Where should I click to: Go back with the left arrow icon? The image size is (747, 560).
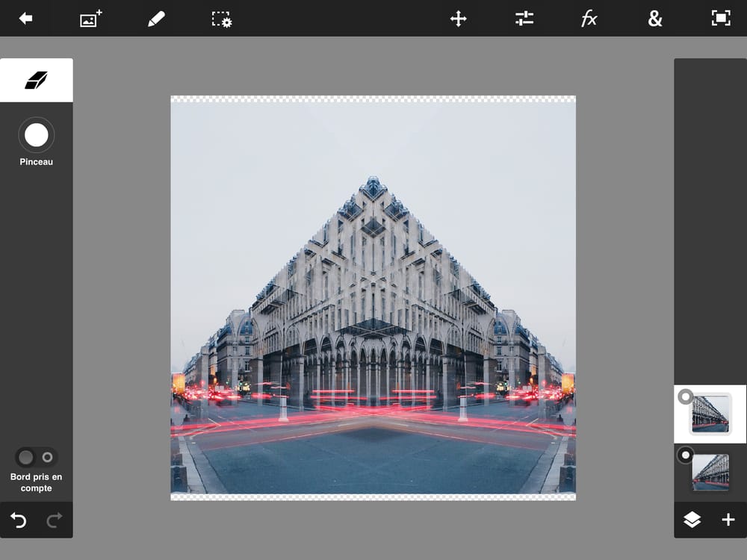25,19
